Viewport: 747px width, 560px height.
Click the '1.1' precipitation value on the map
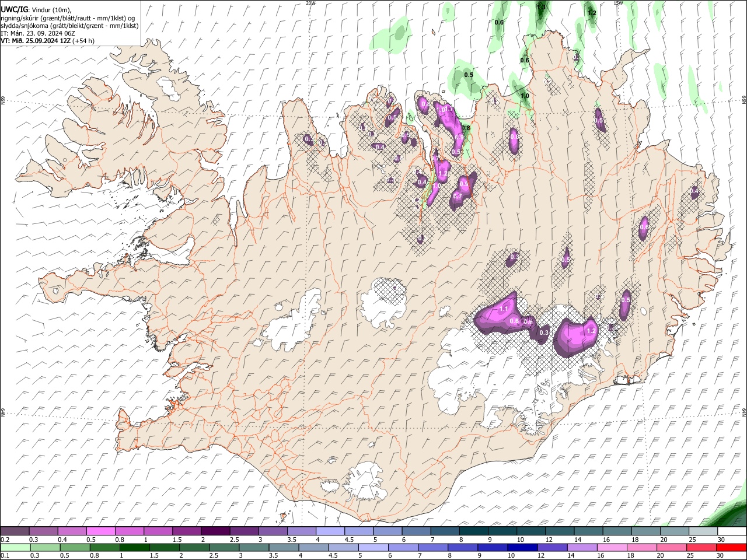pos(505,309)
